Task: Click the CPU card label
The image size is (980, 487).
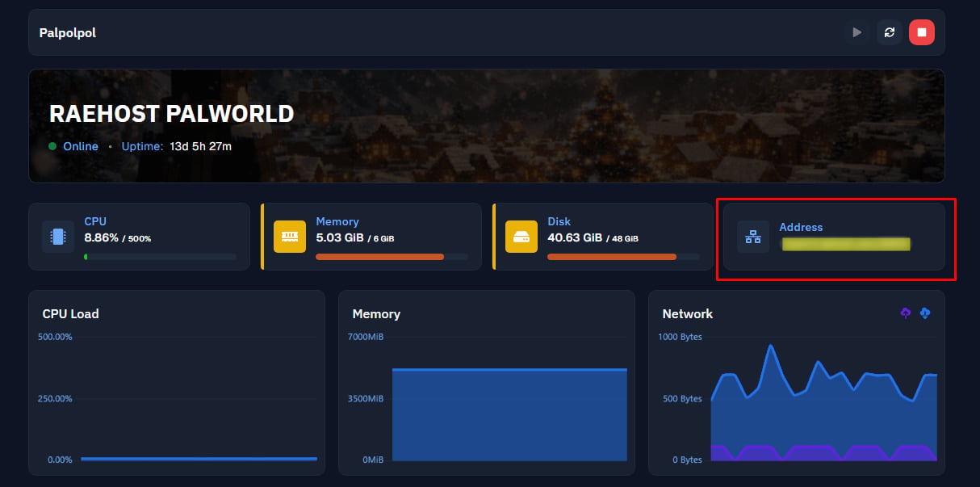Action: pyautogui.click(x=95, y=221)
